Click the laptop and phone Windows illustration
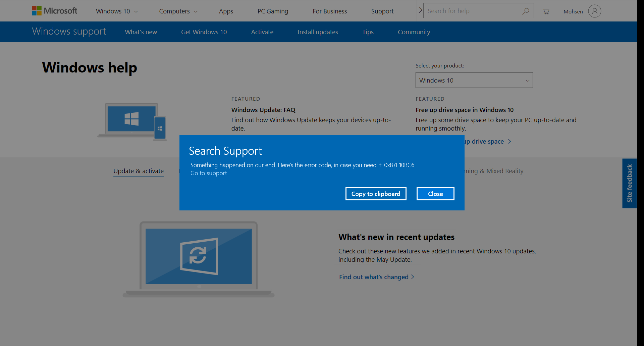The width and height of the screenshot is (644, 346). pos(132,121)
